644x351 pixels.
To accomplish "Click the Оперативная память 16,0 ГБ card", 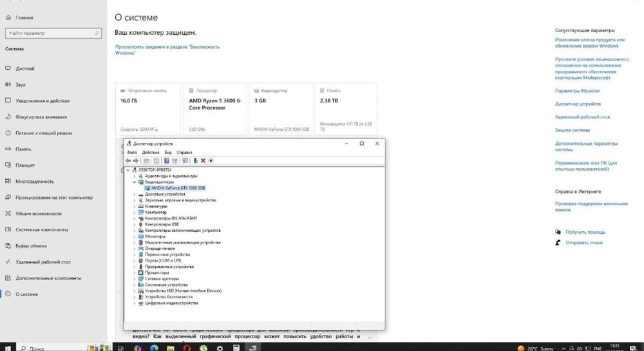I will (x=148, y=109).
